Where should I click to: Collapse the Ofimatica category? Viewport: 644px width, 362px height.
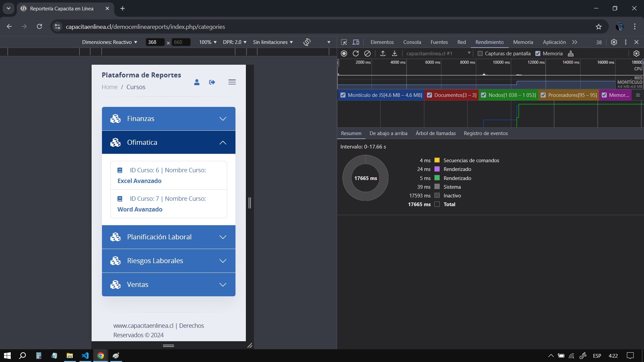coord(169,142)
